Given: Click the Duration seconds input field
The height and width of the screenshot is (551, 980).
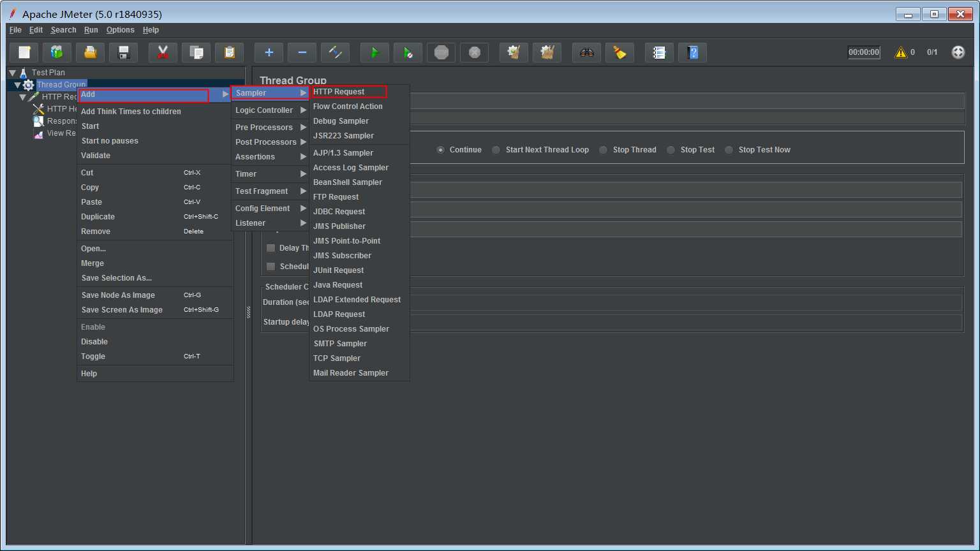Looking at the screenshot, I should pos(686,303).
